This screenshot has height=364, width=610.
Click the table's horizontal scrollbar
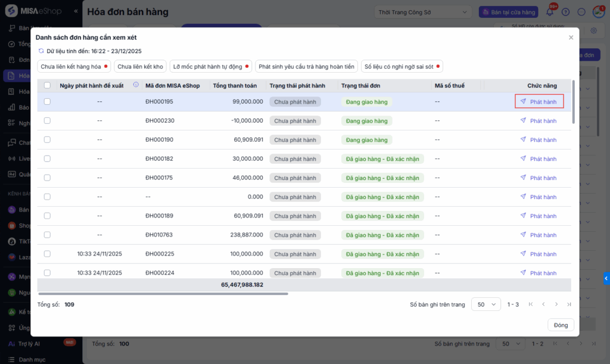click(x=163, y=294)
